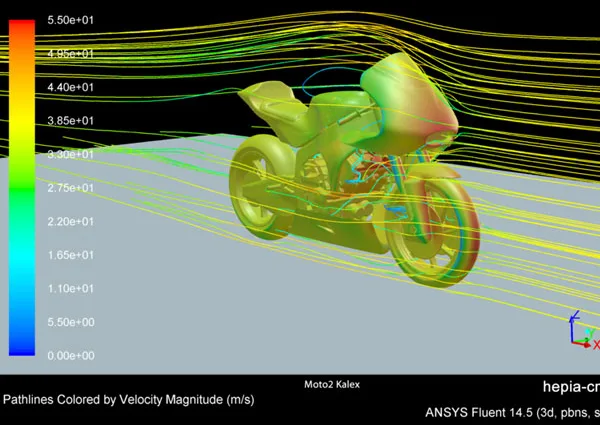
Task: Click the 2.75e+01 legend label
Action: pyautogui.click(x=70, y=188)
